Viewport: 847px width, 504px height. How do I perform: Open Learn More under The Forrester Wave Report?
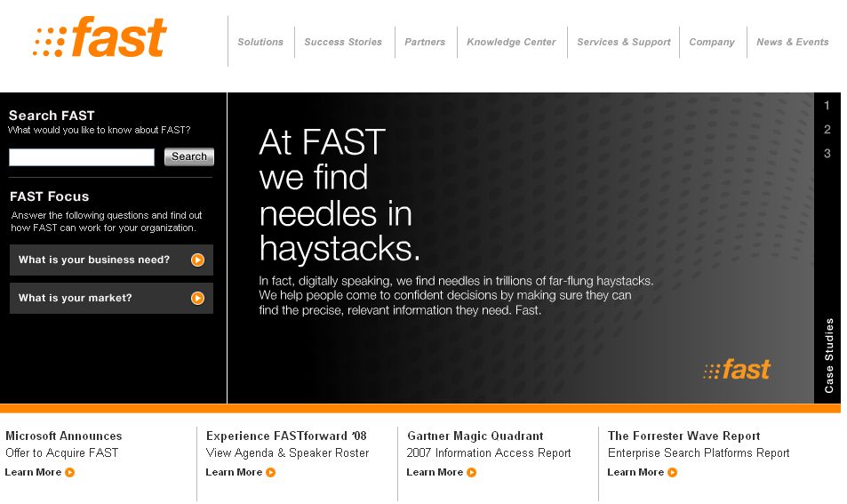tap(635, 472)
